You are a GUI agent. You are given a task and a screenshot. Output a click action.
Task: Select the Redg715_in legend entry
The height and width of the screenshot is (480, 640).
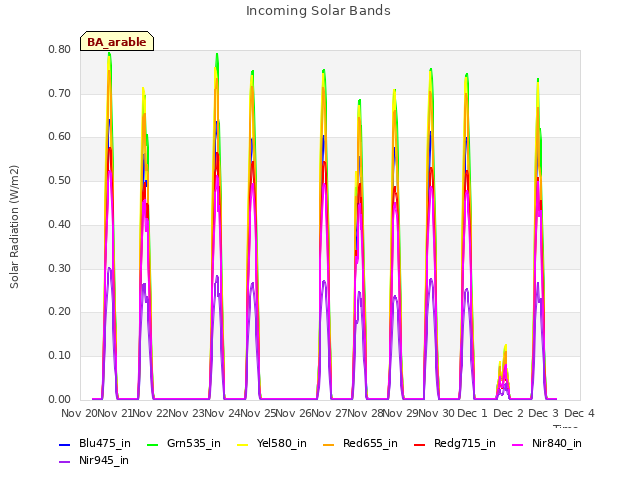click(x=455, y=444)
